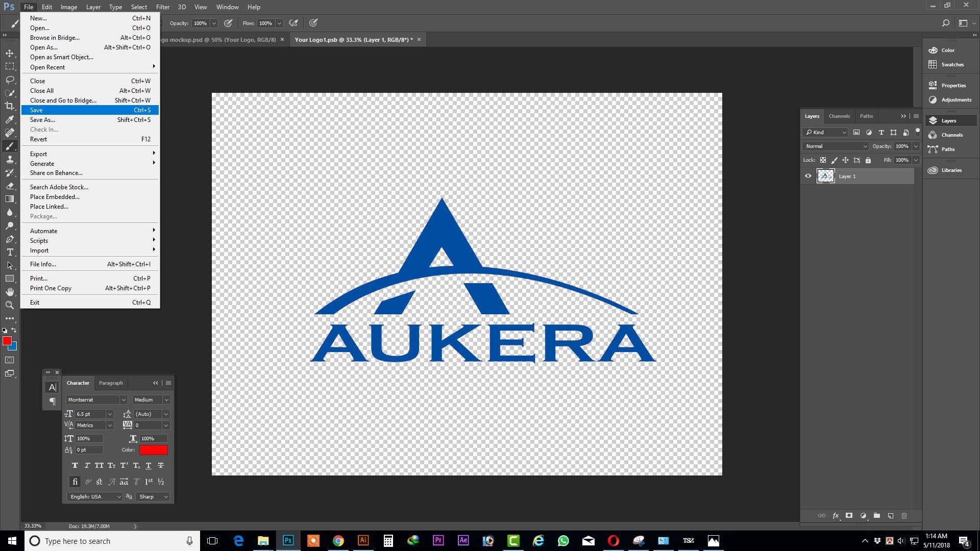Open the Color panel button
The width and height of the screenshot is (980, 551).
pyautogui.click(x=951, y=50)
